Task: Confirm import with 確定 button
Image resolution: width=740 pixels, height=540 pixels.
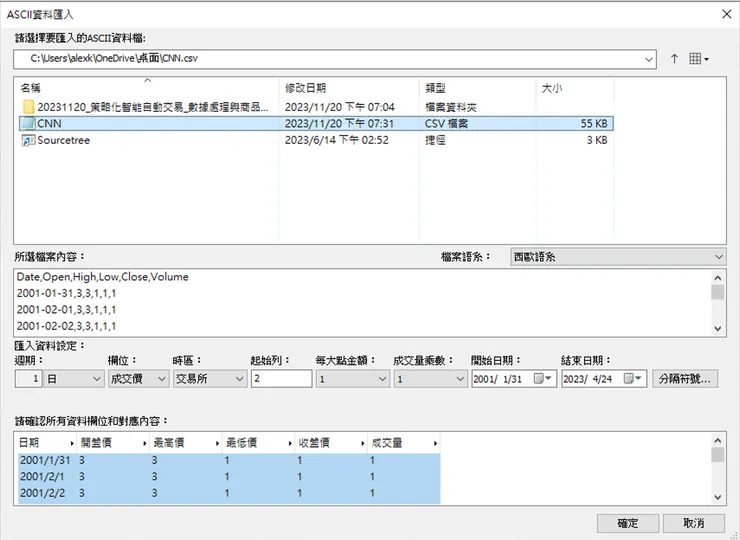Action: [x=628, y=523]
